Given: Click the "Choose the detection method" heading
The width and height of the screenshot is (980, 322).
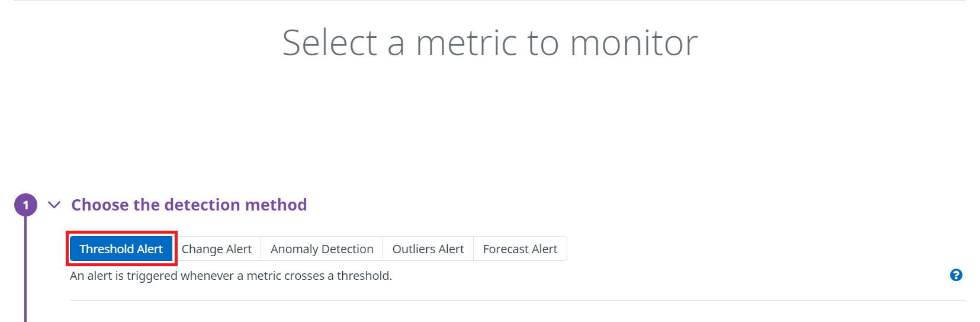Looking at the screenshot, I should (189, 205).
